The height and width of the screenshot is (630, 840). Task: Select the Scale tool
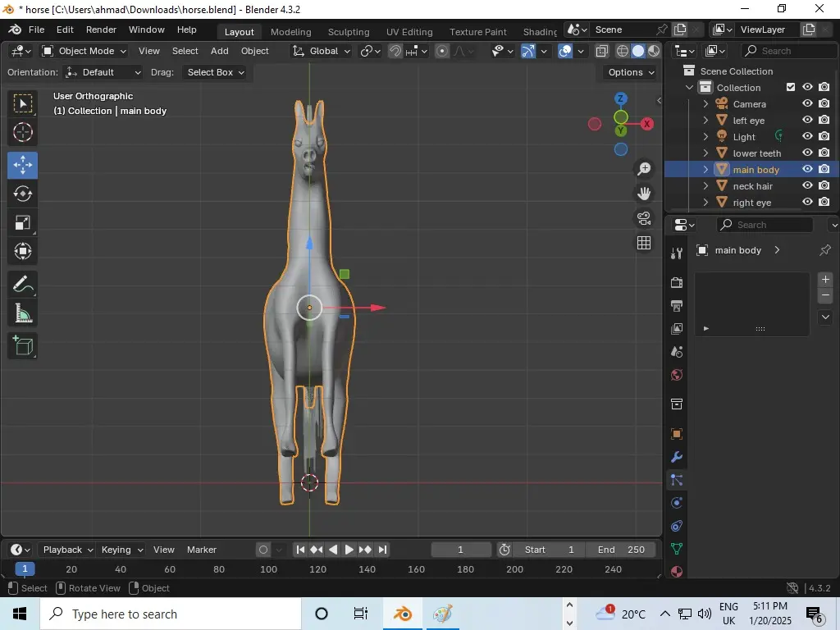coord(22,222)
